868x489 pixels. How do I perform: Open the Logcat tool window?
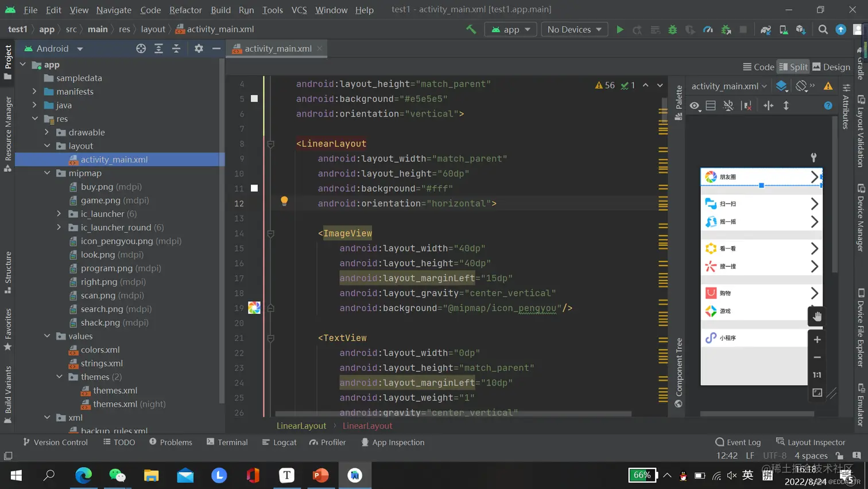[279, 442]
